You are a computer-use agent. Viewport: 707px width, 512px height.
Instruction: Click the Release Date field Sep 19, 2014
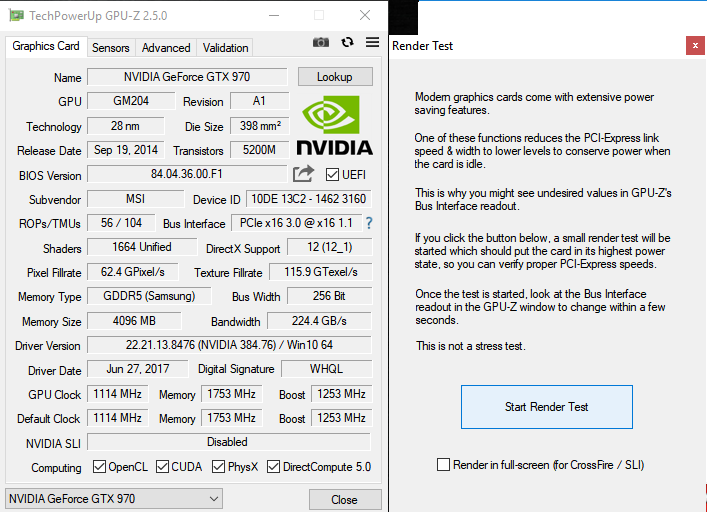click(126, 150)
